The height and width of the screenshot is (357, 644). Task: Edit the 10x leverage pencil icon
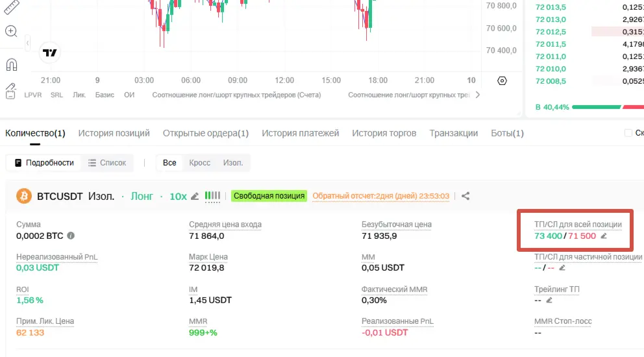click(x=195, y=197)
